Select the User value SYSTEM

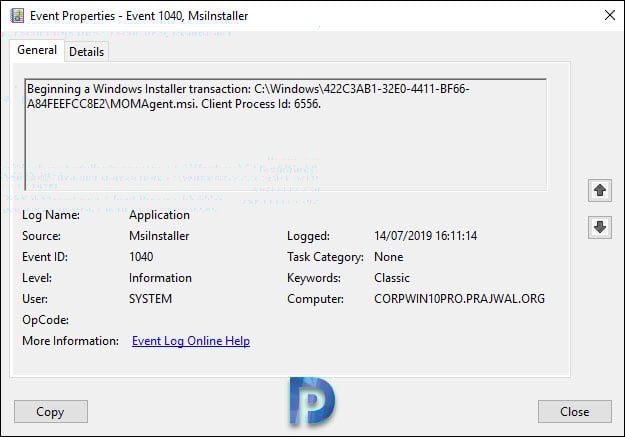click(x=150, y=299)
